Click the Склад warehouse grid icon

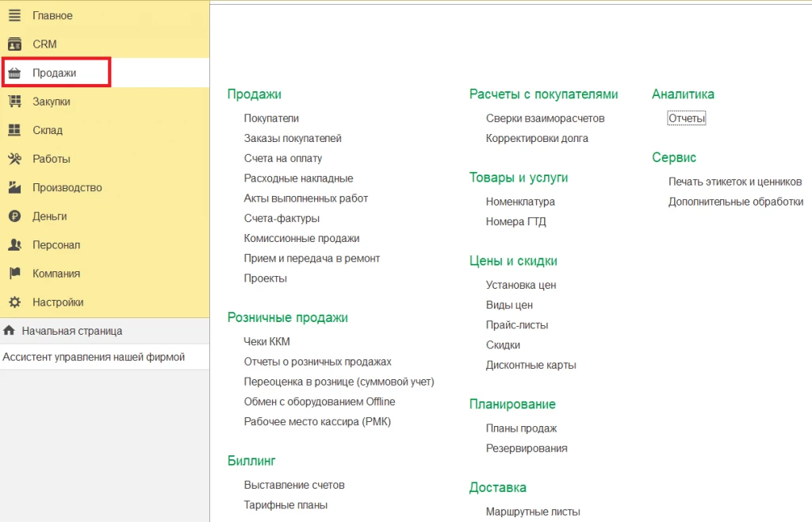[14, 130]
